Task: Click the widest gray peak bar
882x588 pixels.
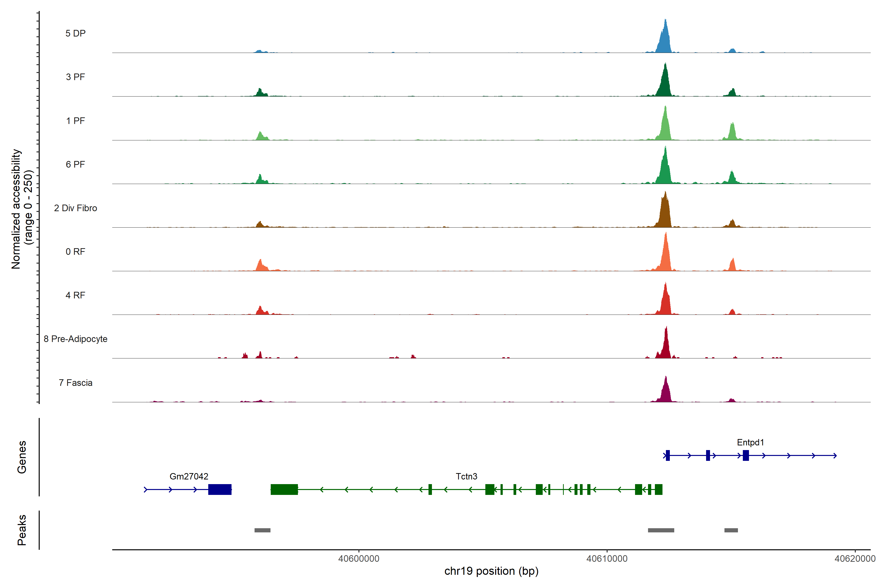Action: coord(661,530)
